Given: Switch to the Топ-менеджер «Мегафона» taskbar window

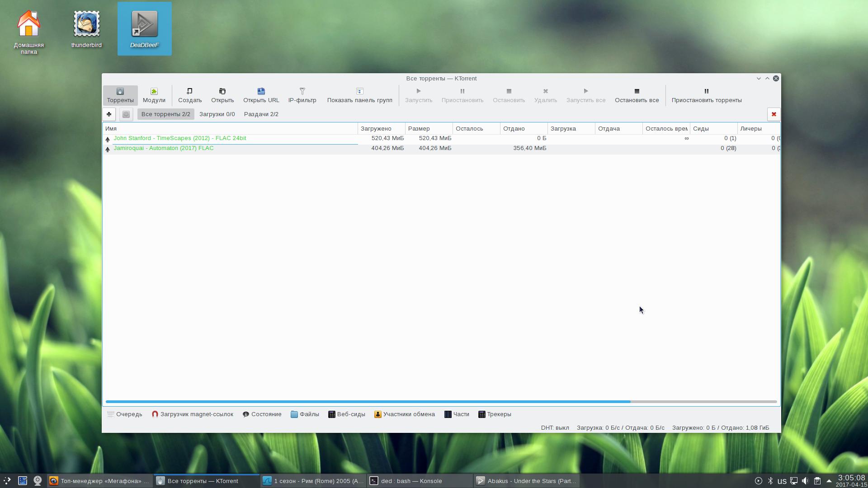Looking at the screenshot, I should coord(99,481).
